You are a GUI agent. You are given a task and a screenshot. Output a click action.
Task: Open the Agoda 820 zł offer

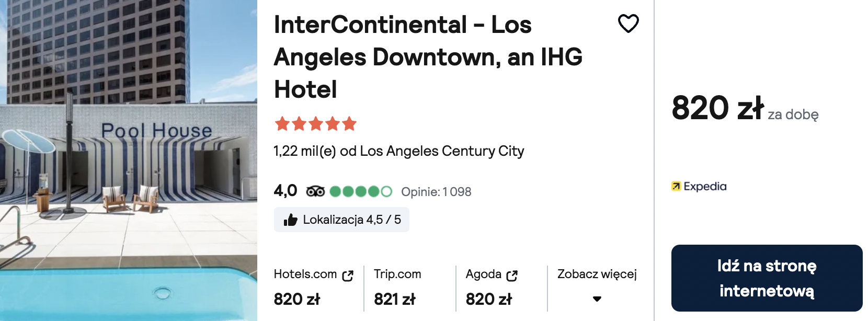492,288
